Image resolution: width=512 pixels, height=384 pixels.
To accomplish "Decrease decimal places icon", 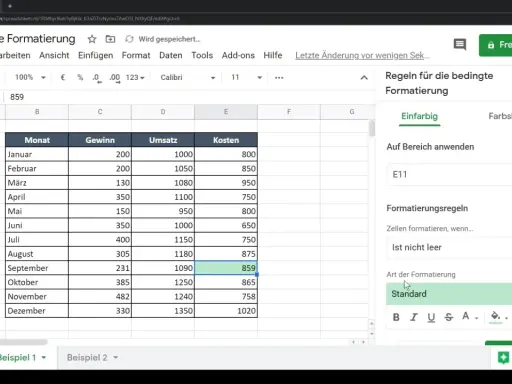I will point(96,78).
